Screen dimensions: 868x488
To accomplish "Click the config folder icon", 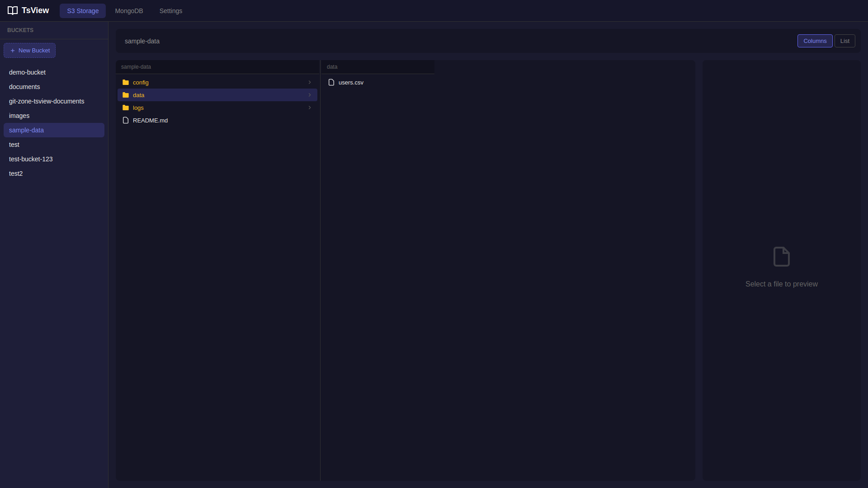I will click(126, 82).
